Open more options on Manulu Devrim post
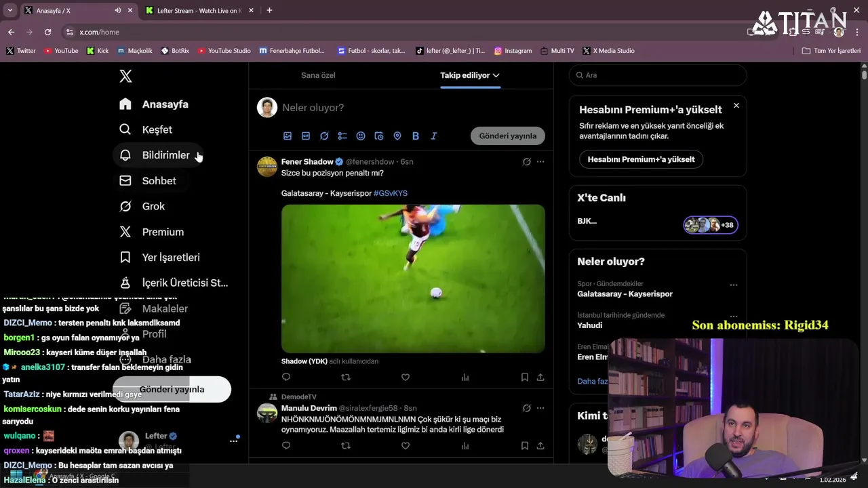 tap(540, 408)
